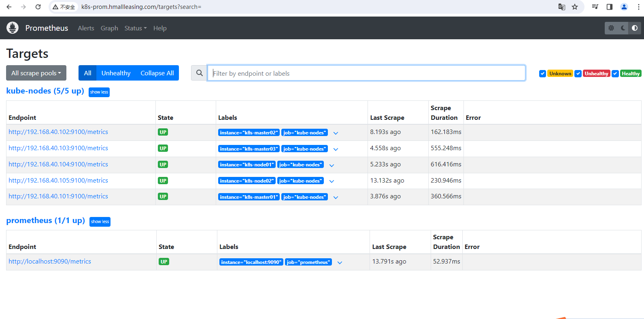
Task: Switch to dark theme moon icon
Action: pos(623,28)
